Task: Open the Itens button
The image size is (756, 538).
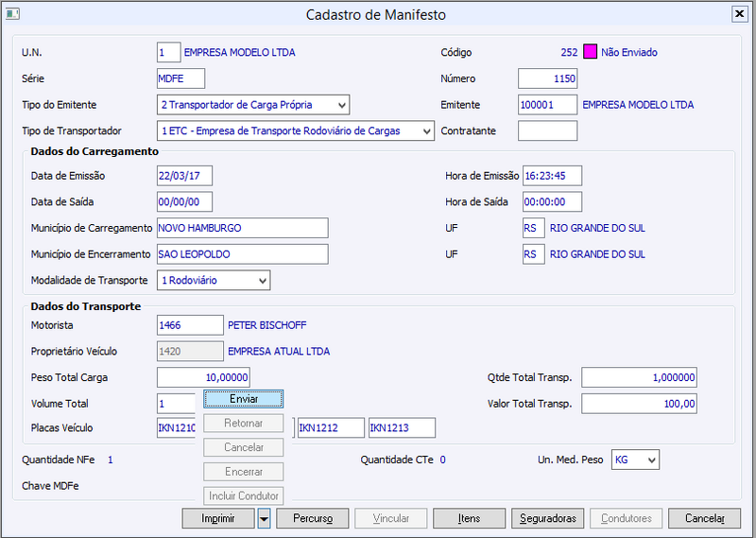Action: [469, 518]
